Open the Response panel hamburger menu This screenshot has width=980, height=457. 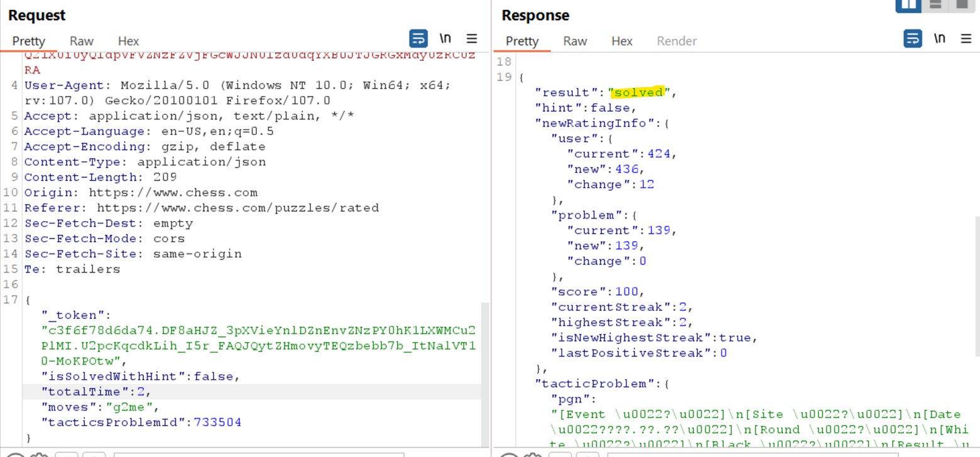[966, 39]
